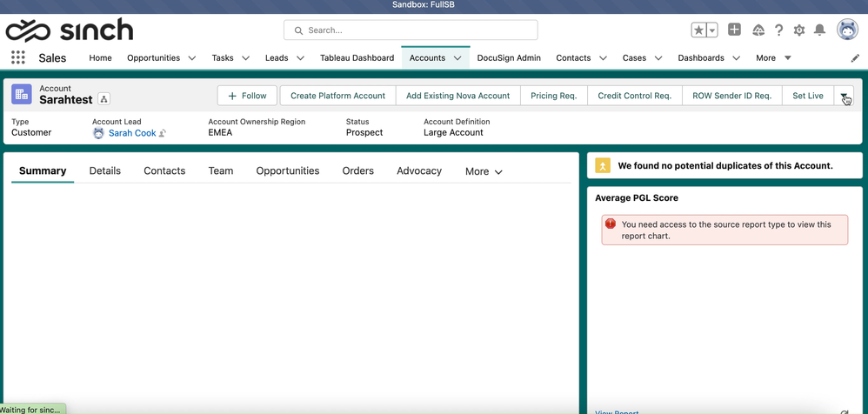Switch to the Team record tab
The image size is (868, 414).
coord(220,171)
